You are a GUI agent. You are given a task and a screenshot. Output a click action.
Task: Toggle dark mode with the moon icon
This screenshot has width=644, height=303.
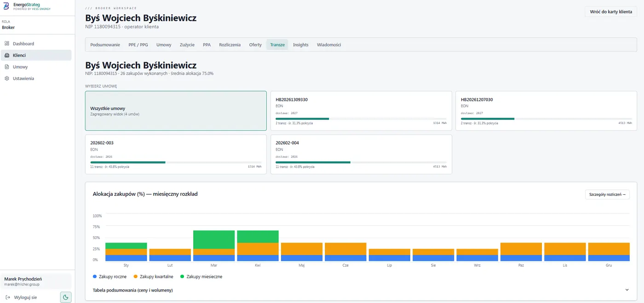66,297
